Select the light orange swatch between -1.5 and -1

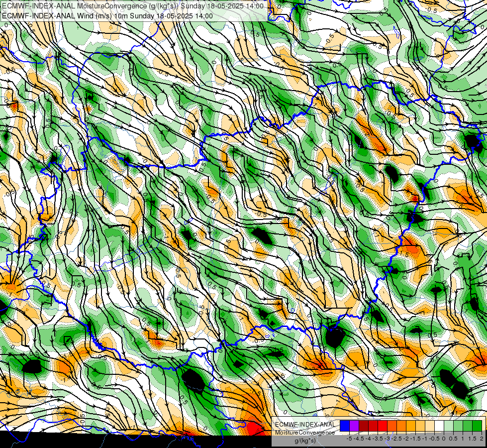click(x=420, y=426)
